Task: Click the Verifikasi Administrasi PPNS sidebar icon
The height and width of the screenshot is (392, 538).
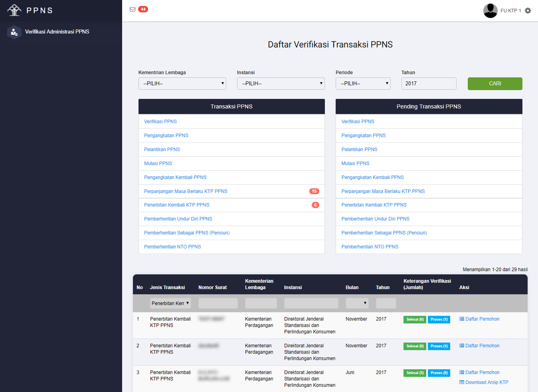Action: click(x=14, y=32)
